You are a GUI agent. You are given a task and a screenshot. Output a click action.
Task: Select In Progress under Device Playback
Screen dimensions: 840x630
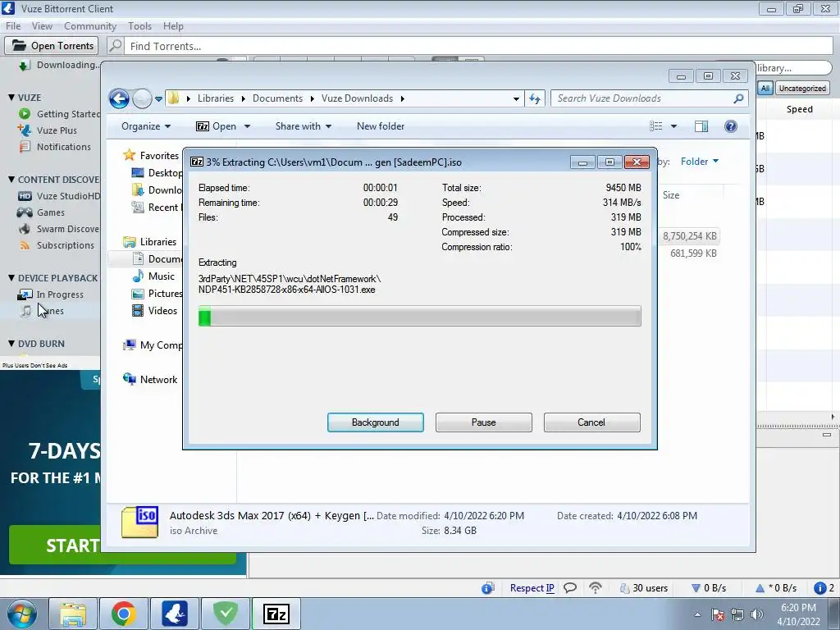point(59,294)
